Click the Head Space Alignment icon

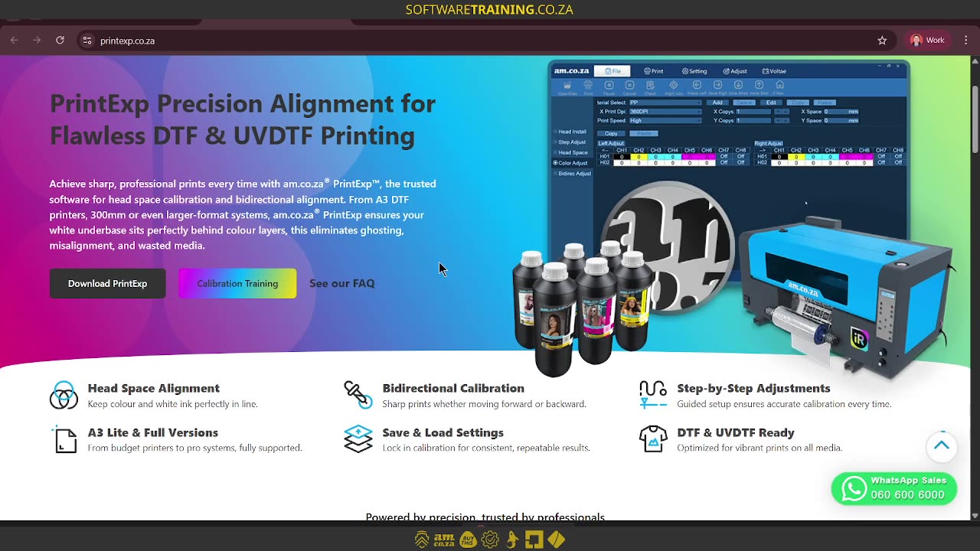[64, 396]
